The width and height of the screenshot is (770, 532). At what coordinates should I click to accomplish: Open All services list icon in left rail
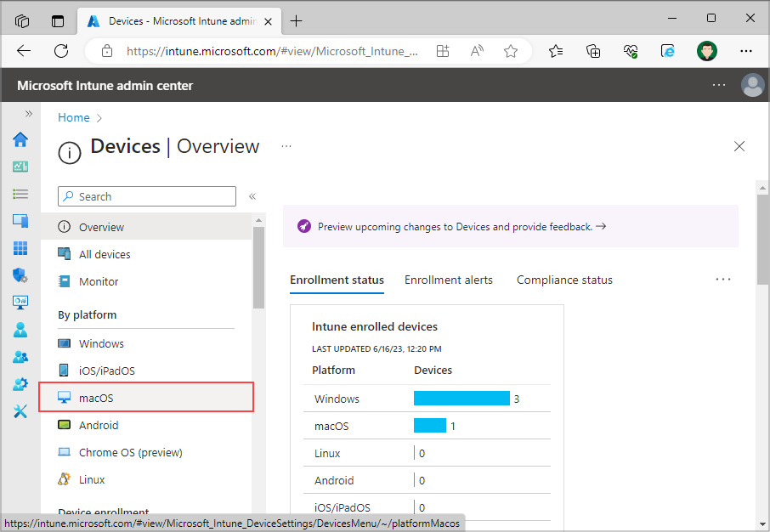[x=20, y=194]
